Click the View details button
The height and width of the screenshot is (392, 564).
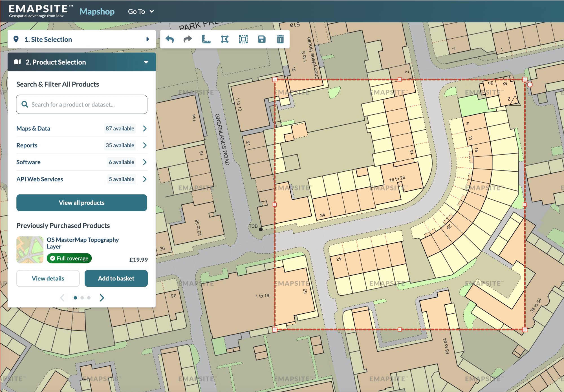pyautogui.click(x=48, y=278)
